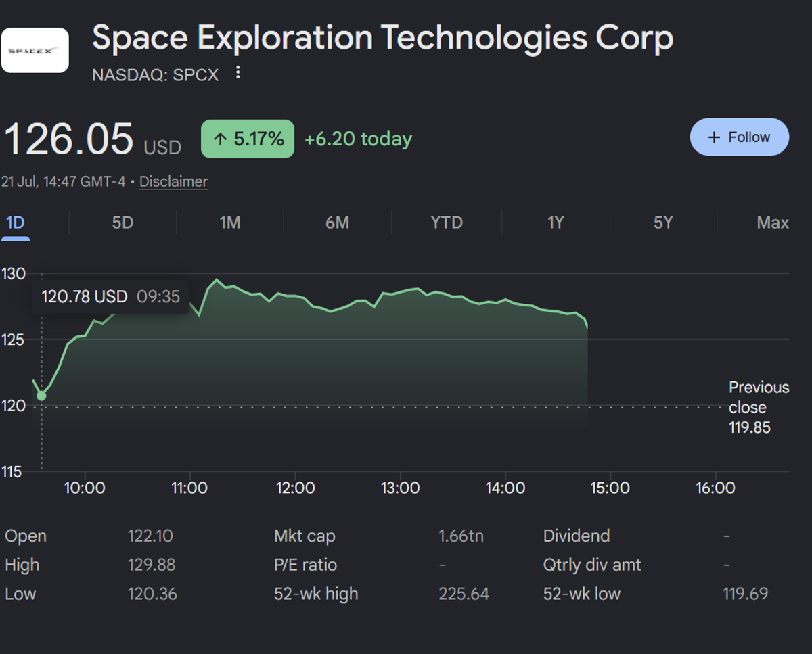Select the 1D time range tab
812x654 pixels.
tap(15, 223)
